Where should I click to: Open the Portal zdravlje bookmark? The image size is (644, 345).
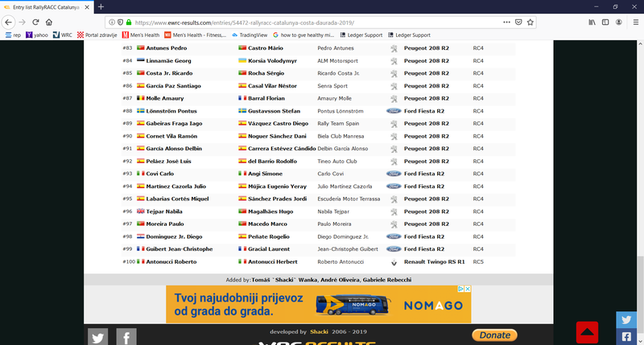(97, 35)
